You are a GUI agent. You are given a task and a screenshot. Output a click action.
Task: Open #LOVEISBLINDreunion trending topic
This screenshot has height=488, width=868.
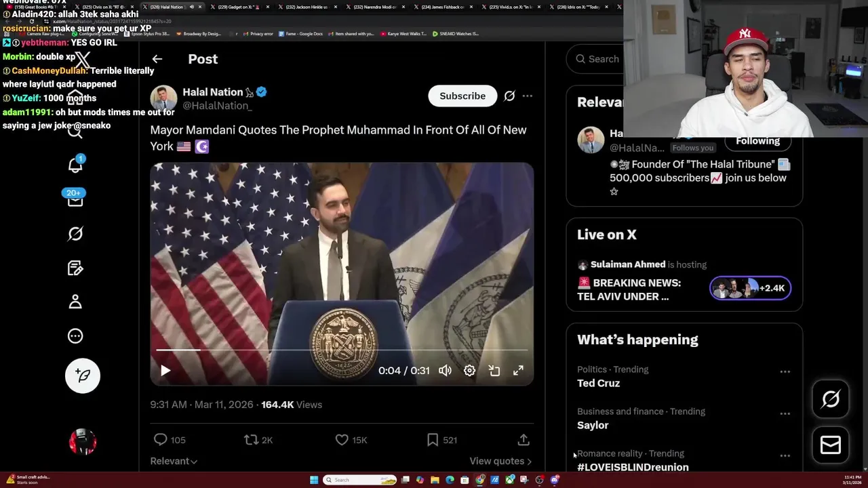pos(633,467)
